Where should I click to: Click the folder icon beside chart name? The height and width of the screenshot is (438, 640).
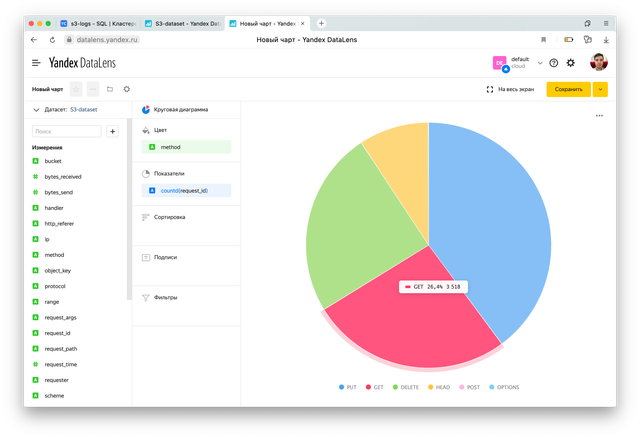tap(109, 89)
